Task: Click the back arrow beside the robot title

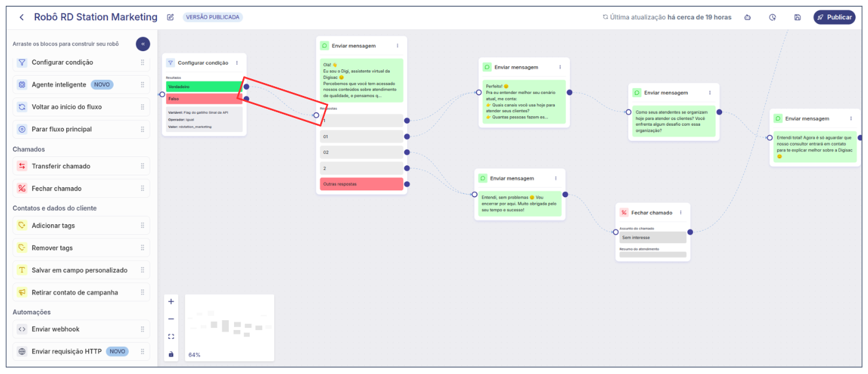Action: pyautogui.click(x=21, y=18)
